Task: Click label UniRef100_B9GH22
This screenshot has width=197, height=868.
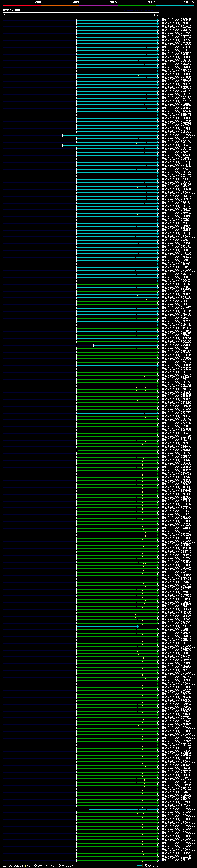Action: 177,54
